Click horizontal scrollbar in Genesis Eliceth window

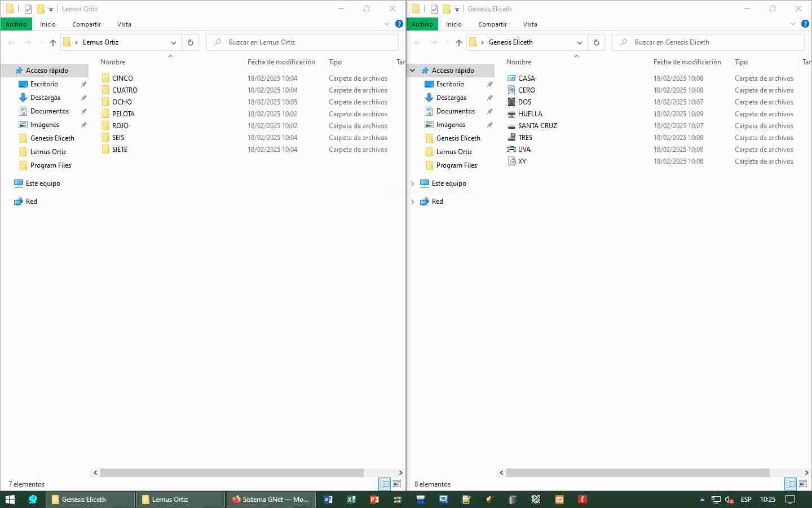point(638,473)
